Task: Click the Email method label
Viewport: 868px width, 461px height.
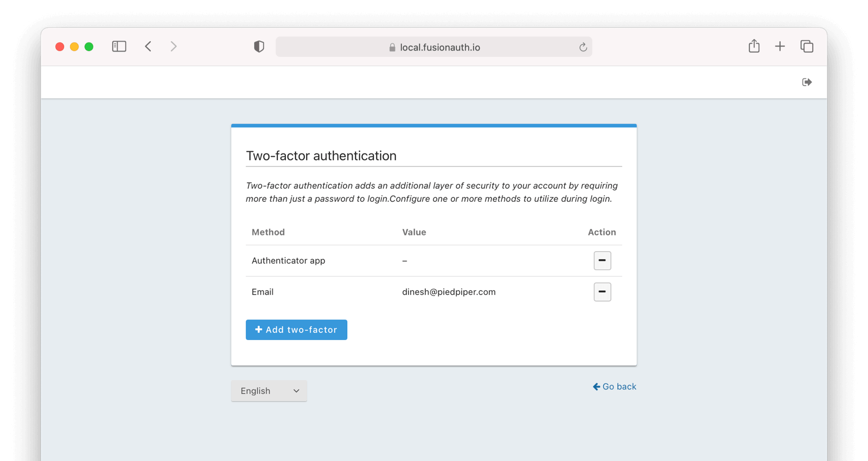Action: (263, 292)
